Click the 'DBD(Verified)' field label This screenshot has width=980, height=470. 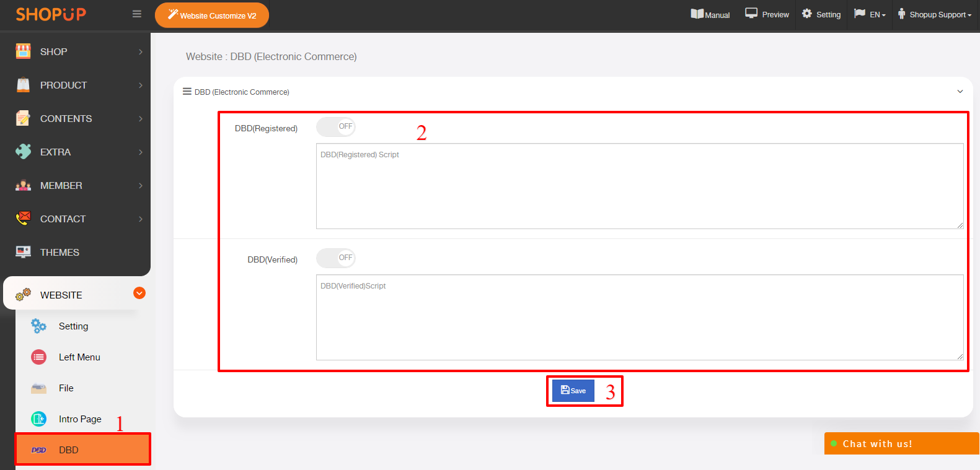(273, 259)
